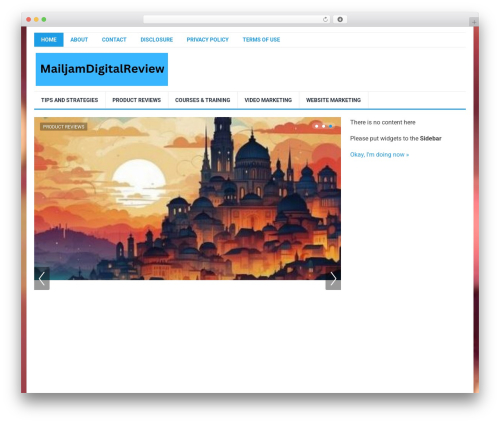Click the city skyline slider image
Screen dimensions: 500x423
point(187,198)
